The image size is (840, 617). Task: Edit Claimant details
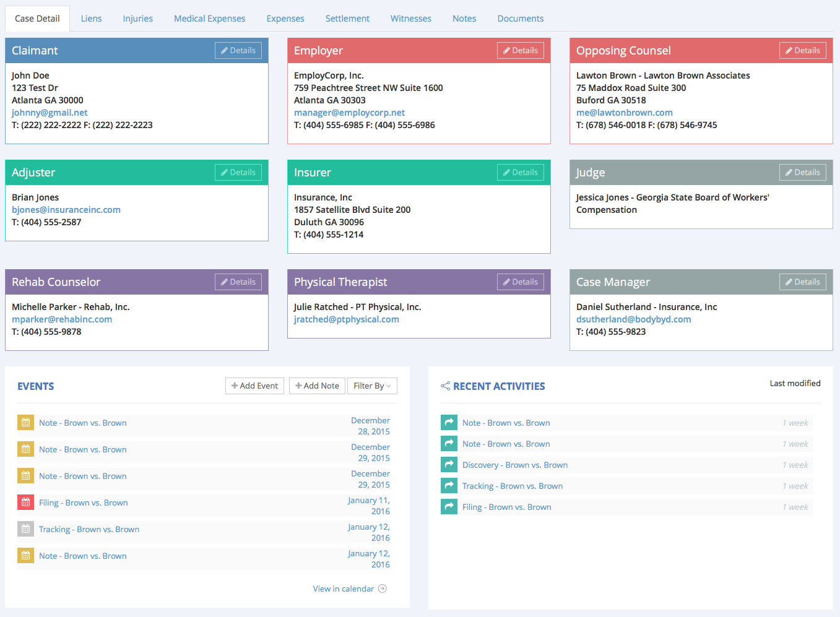coord(238,51)
